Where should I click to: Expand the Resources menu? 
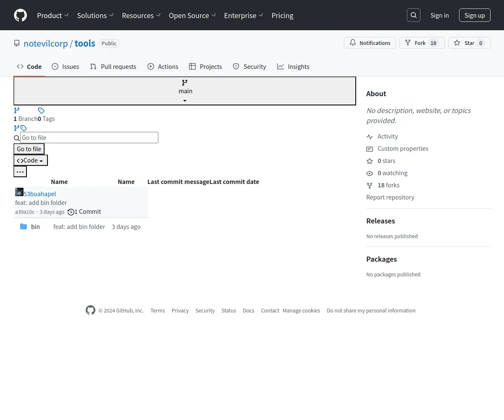(141, 15)
